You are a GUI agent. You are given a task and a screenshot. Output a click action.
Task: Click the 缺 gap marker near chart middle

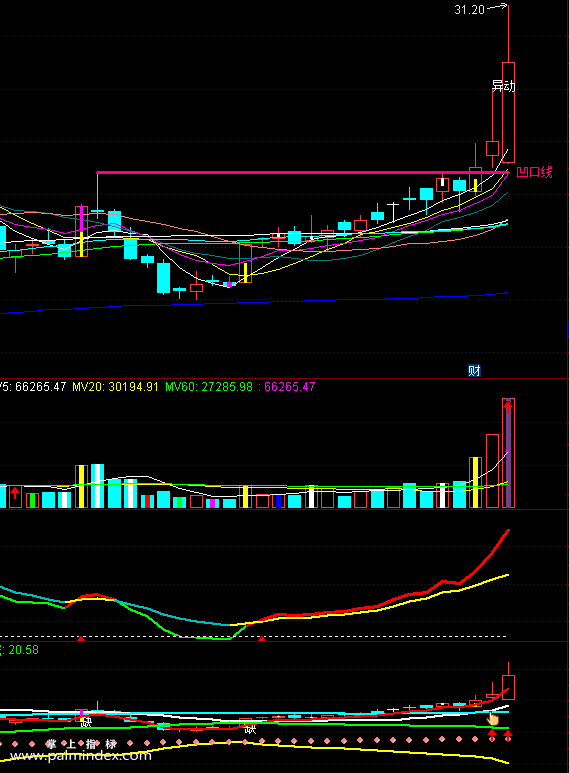250,729
